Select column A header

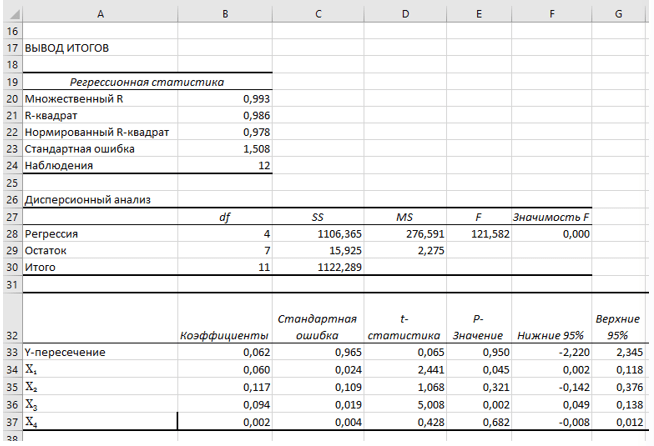[x=100, y=14]
